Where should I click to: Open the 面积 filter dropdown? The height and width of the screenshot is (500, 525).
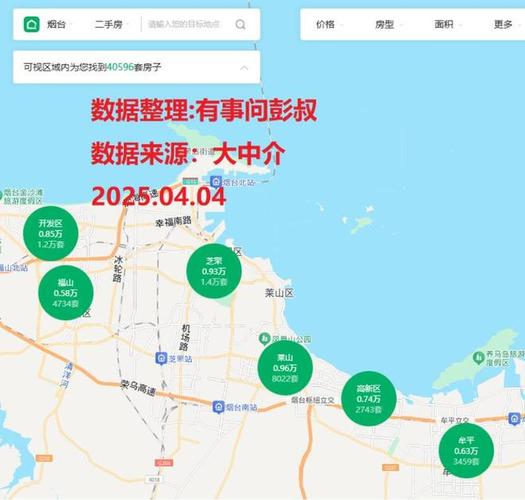448,24
